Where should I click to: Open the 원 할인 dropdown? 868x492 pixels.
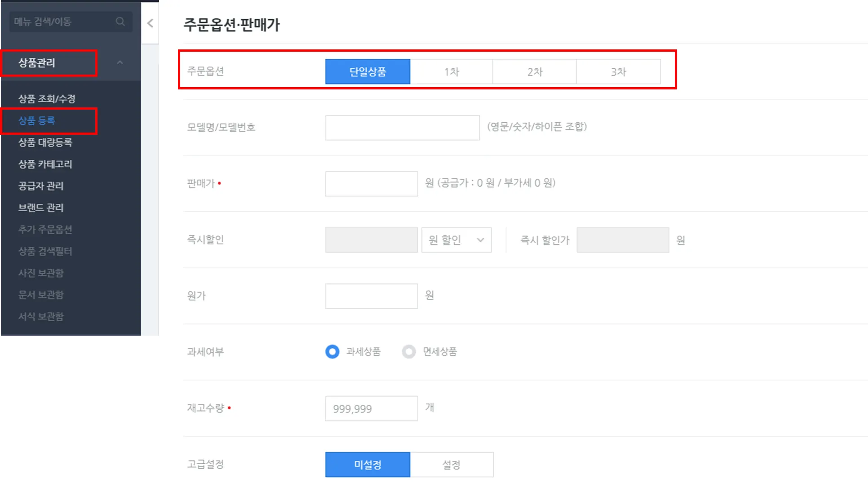point(456,240)
